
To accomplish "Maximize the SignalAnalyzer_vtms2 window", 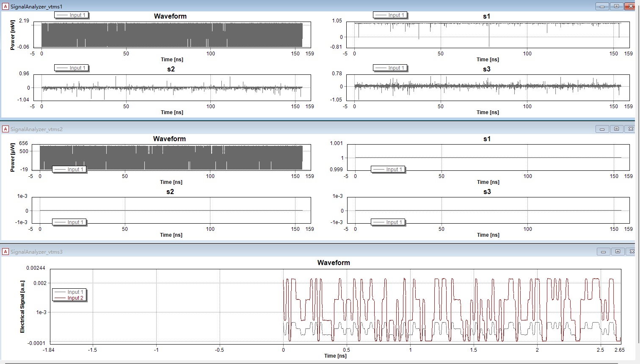I will pos(616,129).
